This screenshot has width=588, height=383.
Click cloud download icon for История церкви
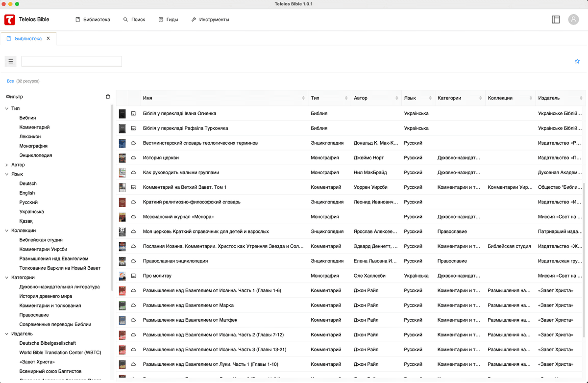click(133, 158)
